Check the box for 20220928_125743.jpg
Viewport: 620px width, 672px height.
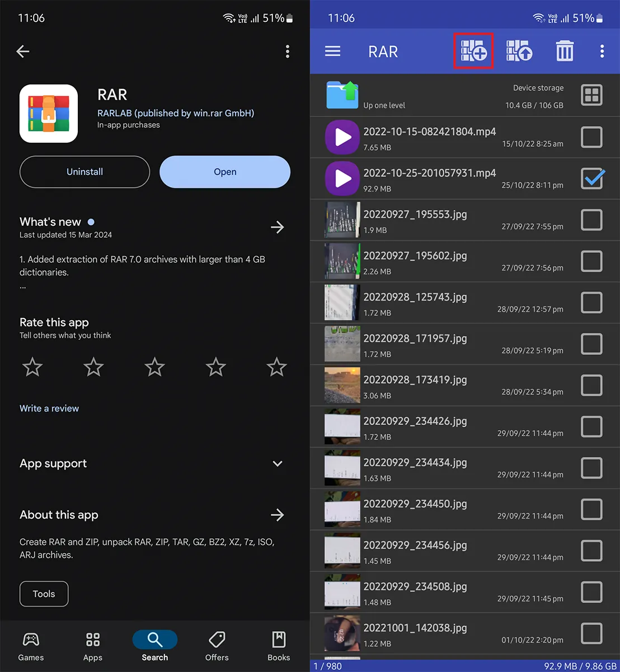[591, 303]
